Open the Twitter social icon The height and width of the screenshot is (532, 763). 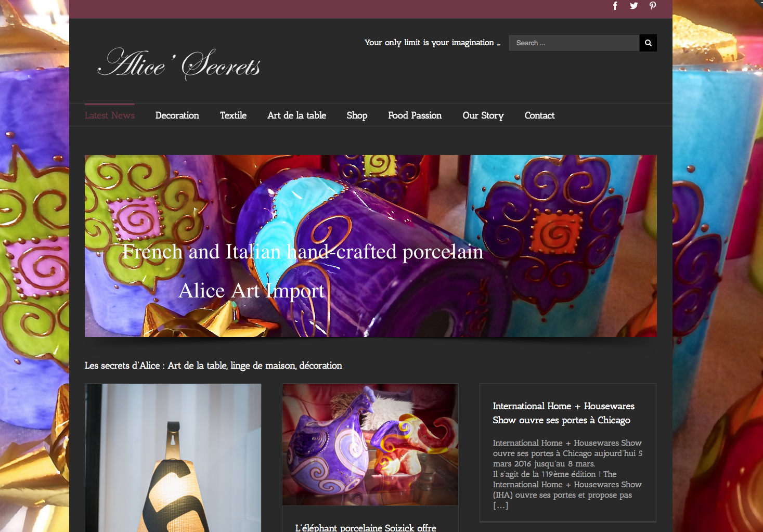pos(634,6)
